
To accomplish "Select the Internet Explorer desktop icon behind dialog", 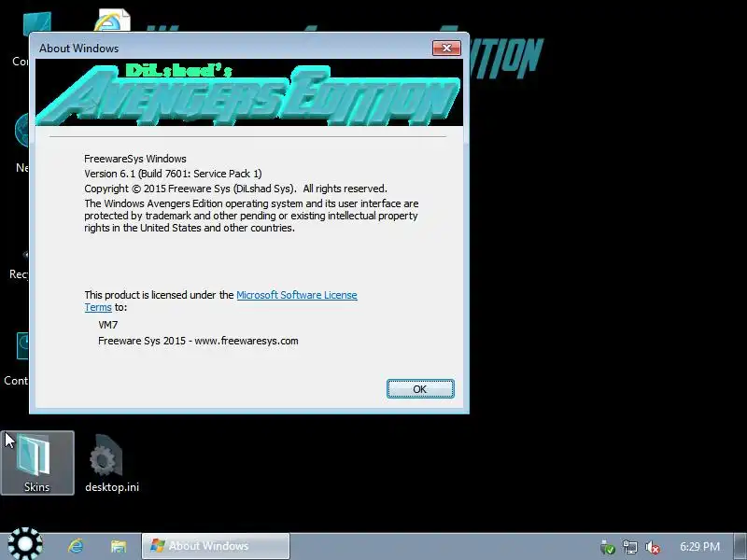I will pyautogui.click(x=112, y=20).
